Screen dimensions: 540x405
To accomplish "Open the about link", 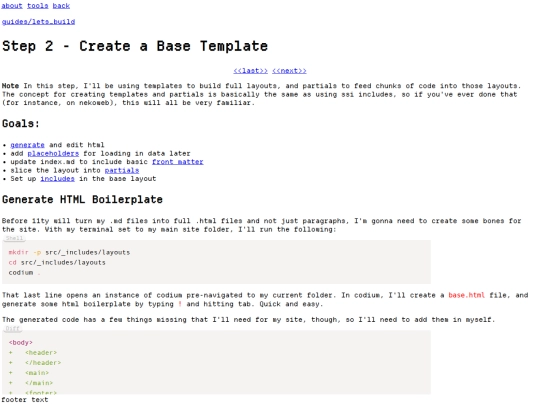I will click(12, 6).
